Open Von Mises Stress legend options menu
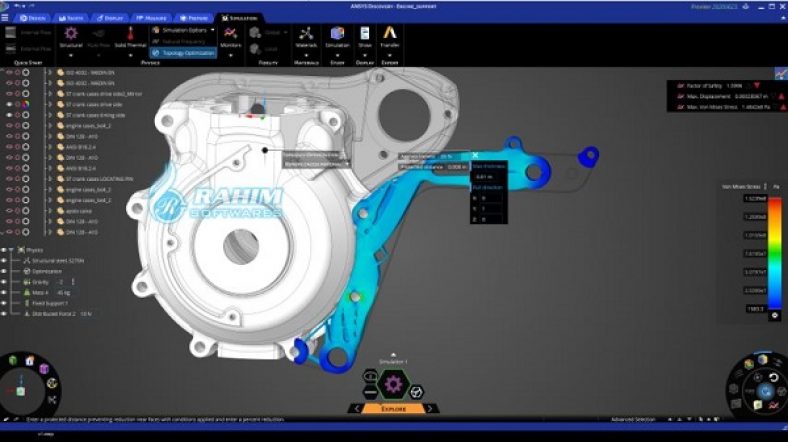Image resolution: width=788 pixels, height=442 pixels. (x=765, y=186)
